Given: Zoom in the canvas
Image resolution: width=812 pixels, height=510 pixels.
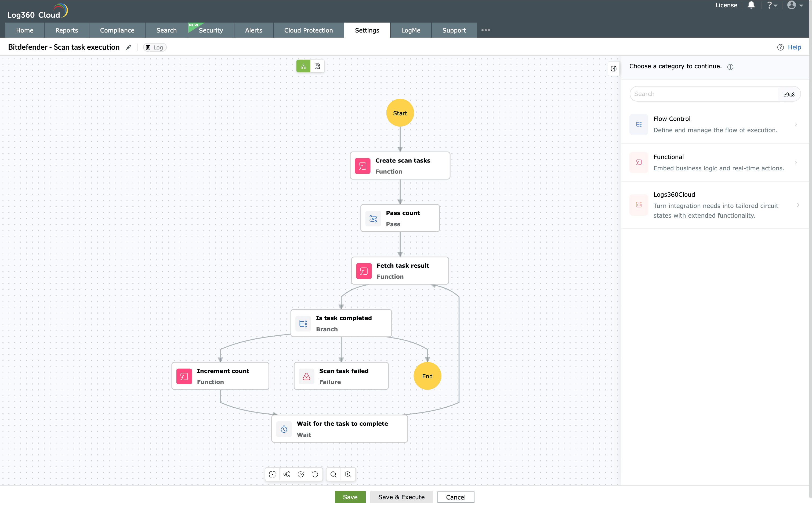Looking at the screenshot, I should (x=348, y=474).
